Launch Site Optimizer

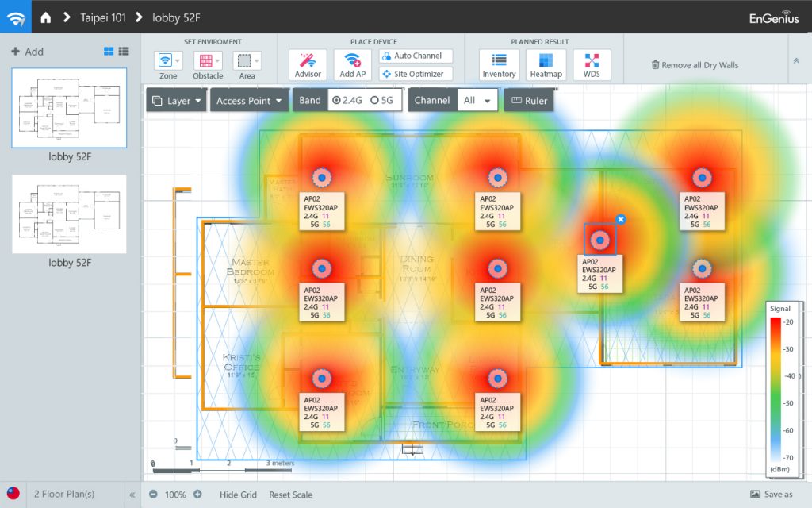pos(416,74)
